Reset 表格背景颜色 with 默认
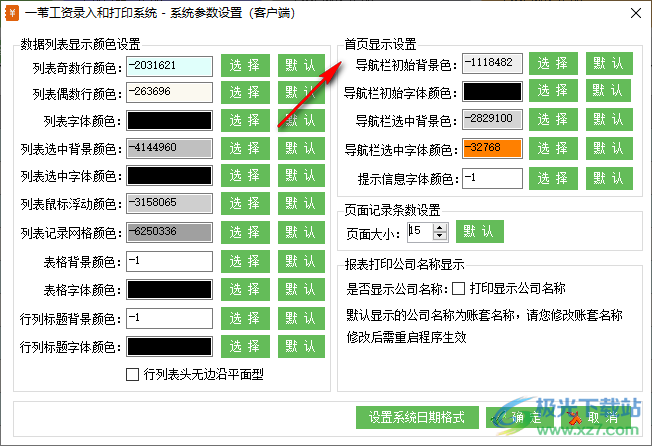 301,261
